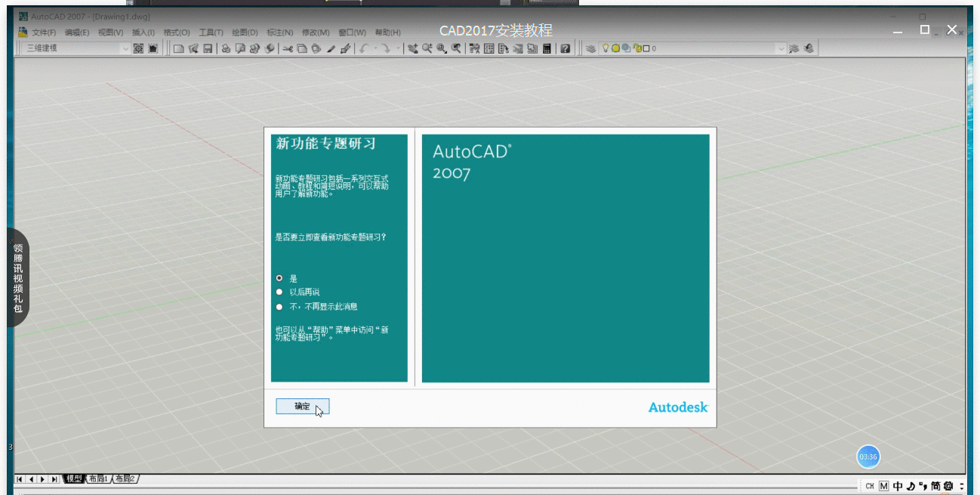Open the workspace dropdown showing 三维建模
The width and height of the screenshot is (980, 495).
(125, 48)
